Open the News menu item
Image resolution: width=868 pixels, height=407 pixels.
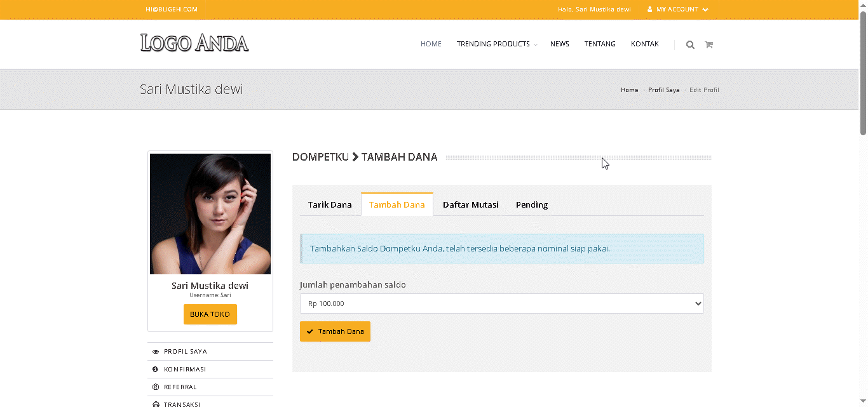(559, 44)
